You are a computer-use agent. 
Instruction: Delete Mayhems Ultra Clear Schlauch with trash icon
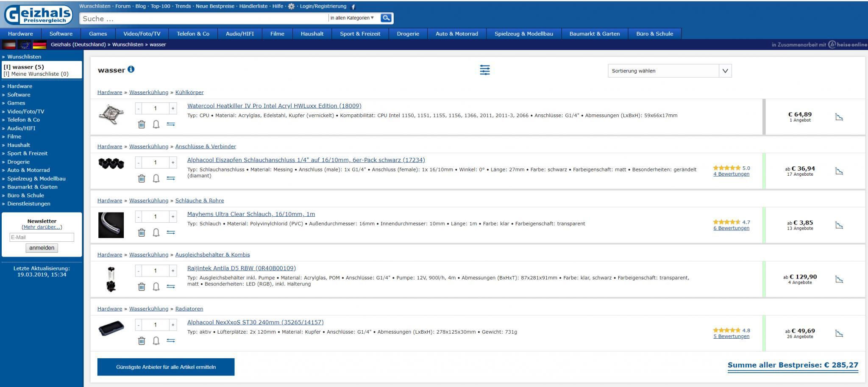(142, 232)
